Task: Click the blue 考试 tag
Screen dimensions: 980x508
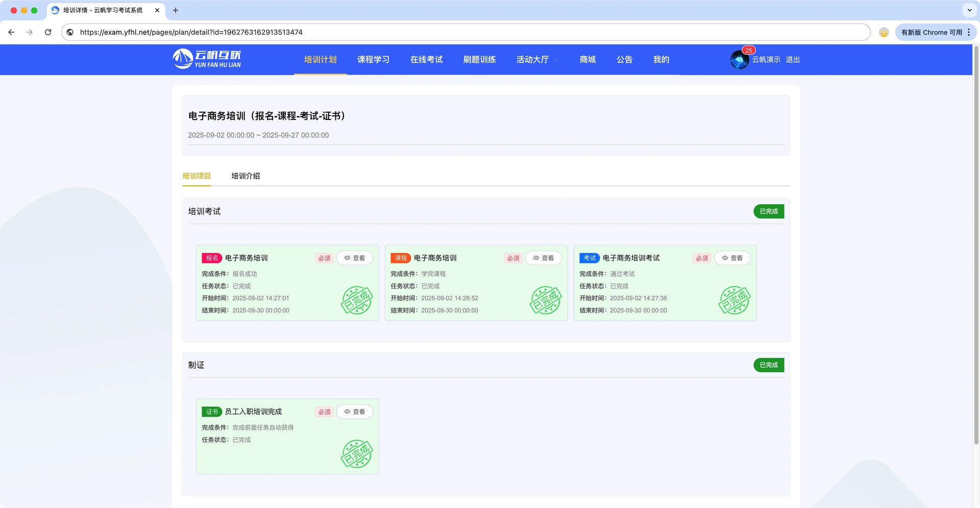Action: [590, 258]
